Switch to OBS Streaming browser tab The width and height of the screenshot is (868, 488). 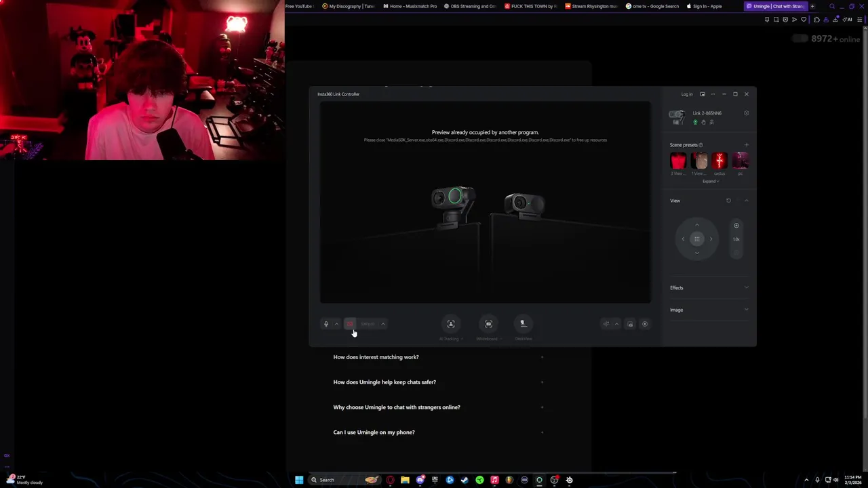pyautogui.click(x=470, y=6)
